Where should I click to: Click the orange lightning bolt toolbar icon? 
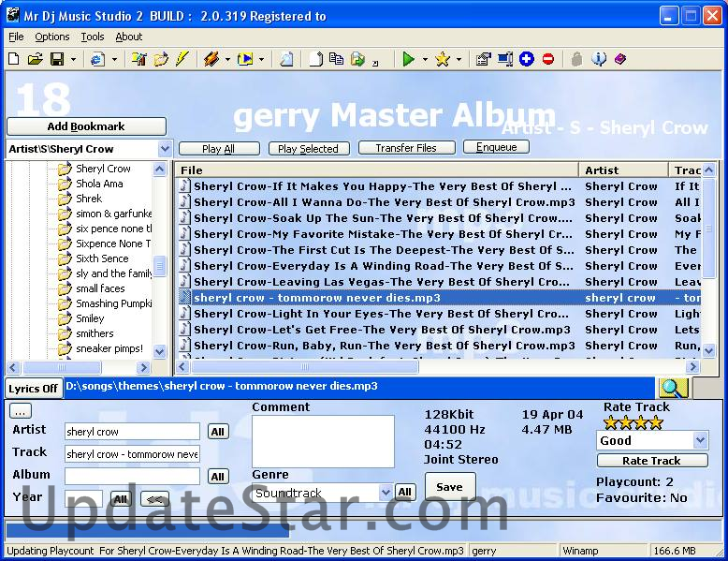click(211, 59)
